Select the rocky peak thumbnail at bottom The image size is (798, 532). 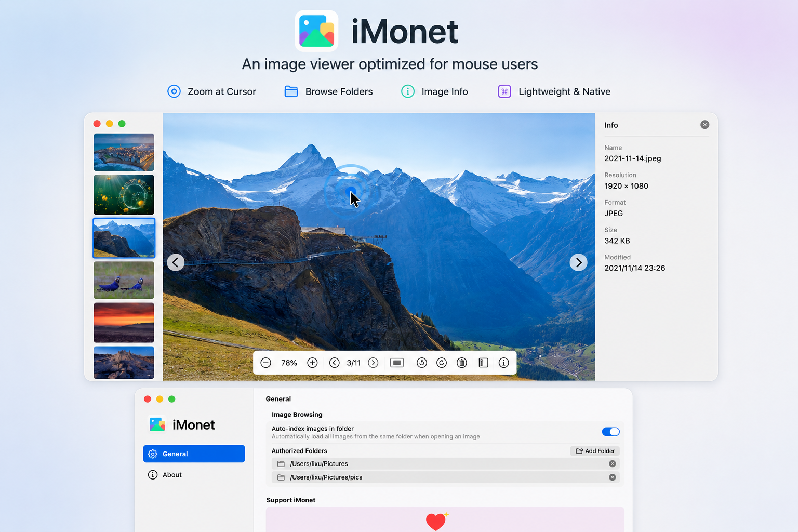124,363
